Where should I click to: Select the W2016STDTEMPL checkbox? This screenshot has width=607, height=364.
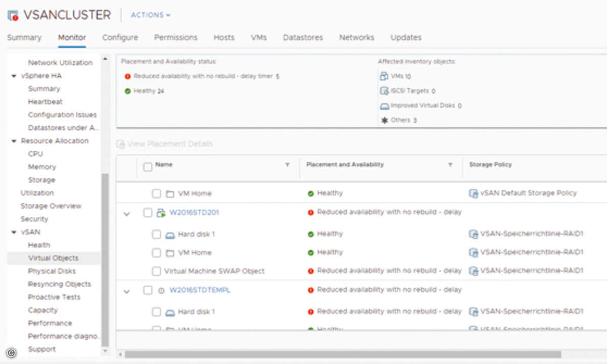pos(147,291)
